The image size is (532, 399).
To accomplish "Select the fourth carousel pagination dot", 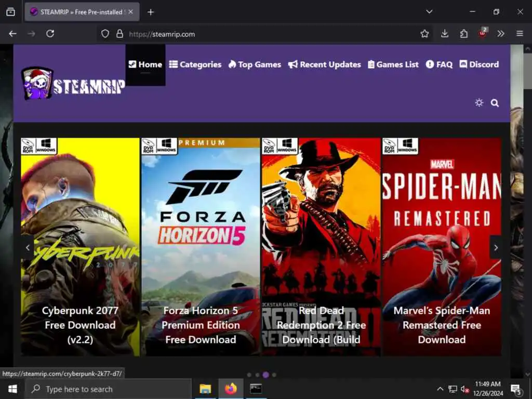I will coord(274,375).
